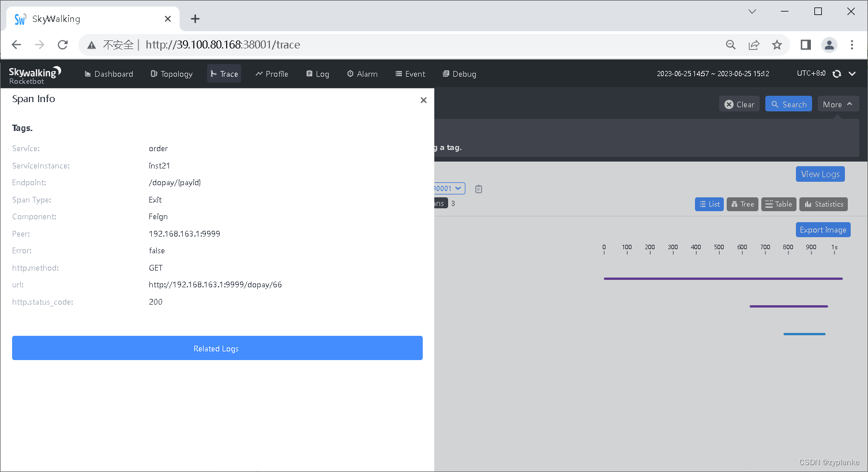Switch trace display to Tree mode
The width and height of the screenshot is (868, 472).
pyautogui.click(x=742, y=204)
